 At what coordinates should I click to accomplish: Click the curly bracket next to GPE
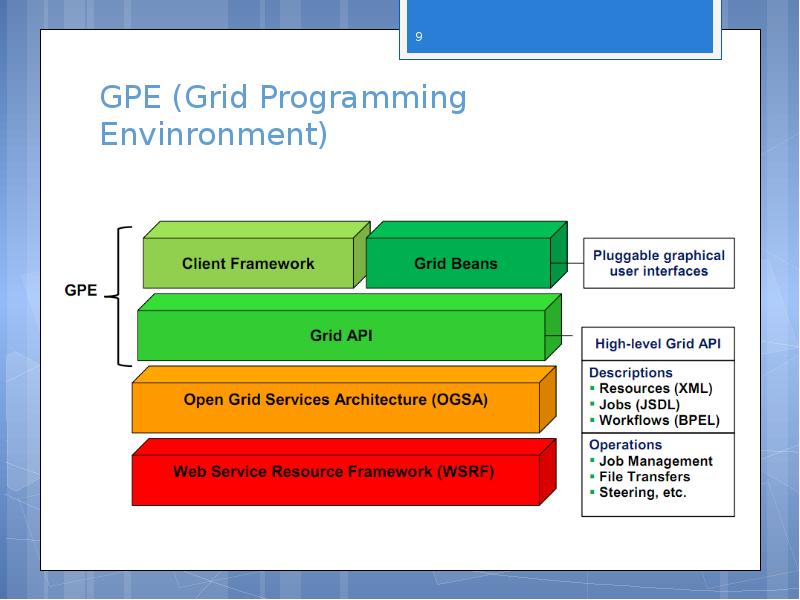(x=121, y=296)
